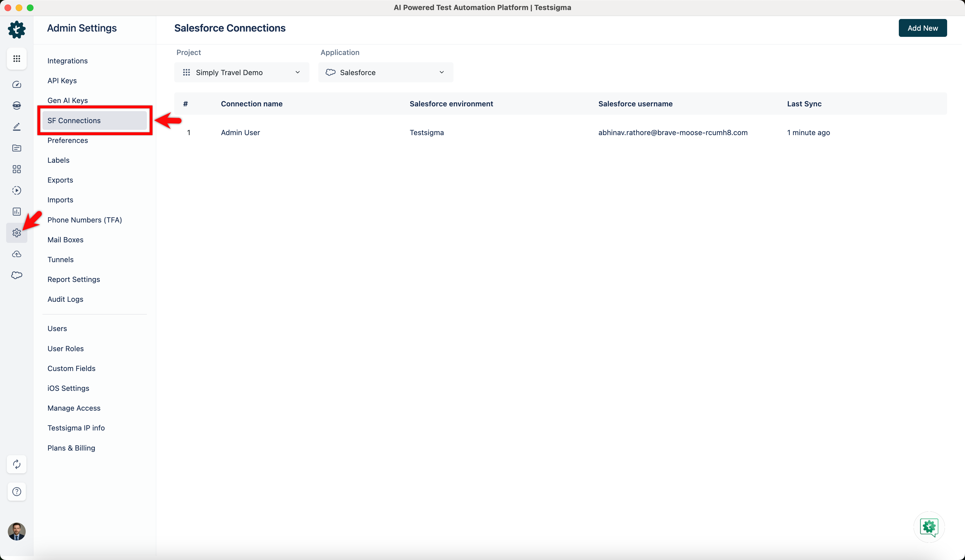Expand the Salesforce application dropdown
The height and width of the screenshot is (560, 965).
coord(385,72)
